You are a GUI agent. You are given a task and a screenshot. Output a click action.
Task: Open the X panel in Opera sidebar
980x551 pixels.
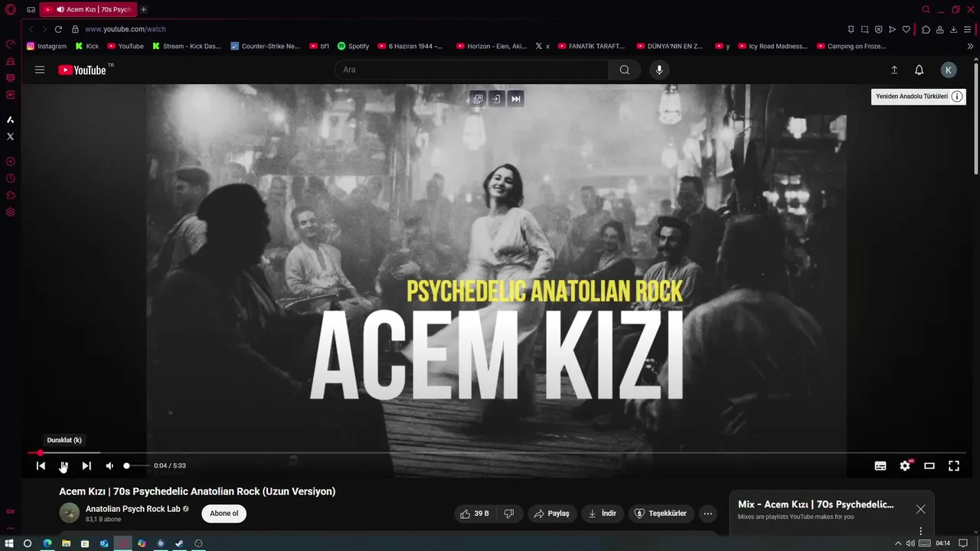pos(11,136)
